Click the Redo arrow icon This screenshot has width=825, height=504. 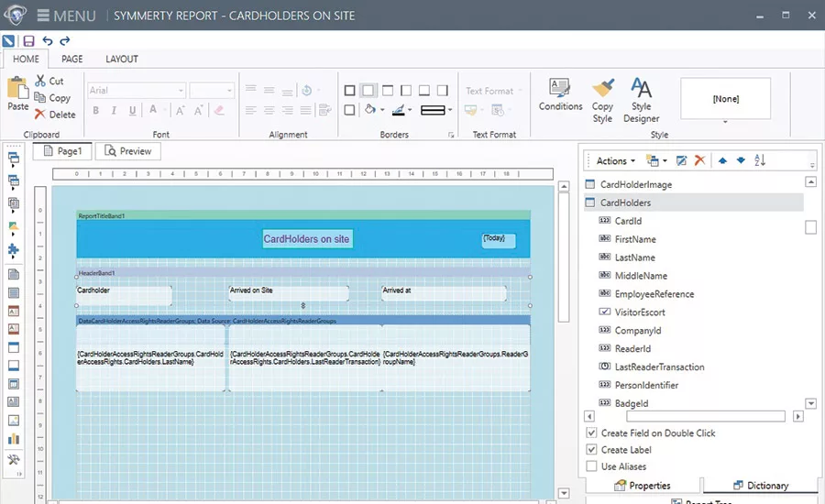[x=65, y=41]
